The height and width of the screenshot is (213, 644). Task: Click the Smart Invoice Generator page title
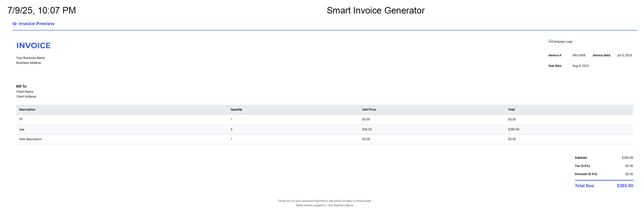pos(375,10)
